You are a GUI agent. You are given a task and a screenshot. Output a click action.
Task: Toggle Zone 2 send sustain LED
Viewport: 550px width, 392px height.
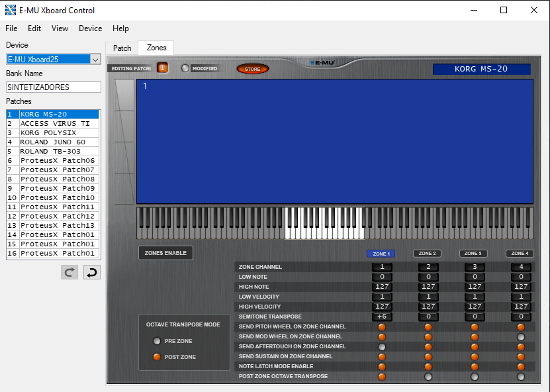(x=428, y=356)
